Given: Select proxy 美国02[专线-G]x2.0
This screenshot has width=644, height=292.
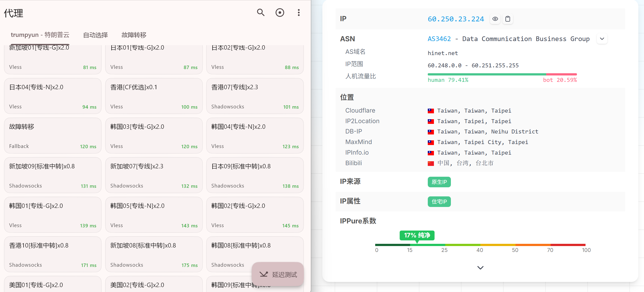Looking at the screenshot, I should (154, 284).
